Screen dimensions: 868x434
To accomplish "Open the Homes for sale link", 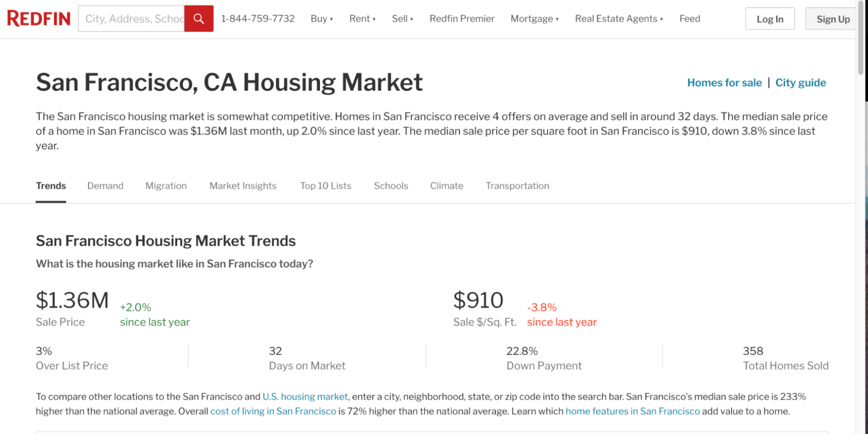I will click(x=724, y=82).
